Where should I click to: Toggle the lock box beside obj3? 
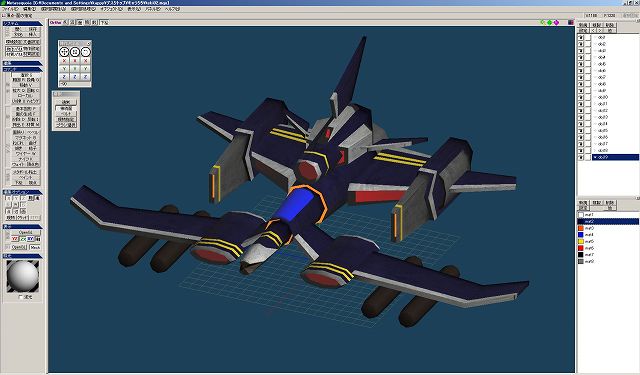click(x=588, y=51)
